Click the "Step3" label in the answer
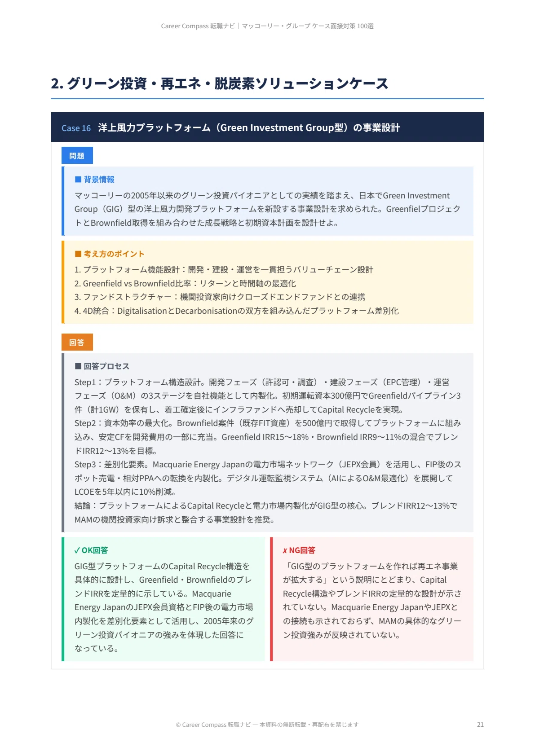 point(85,464)
